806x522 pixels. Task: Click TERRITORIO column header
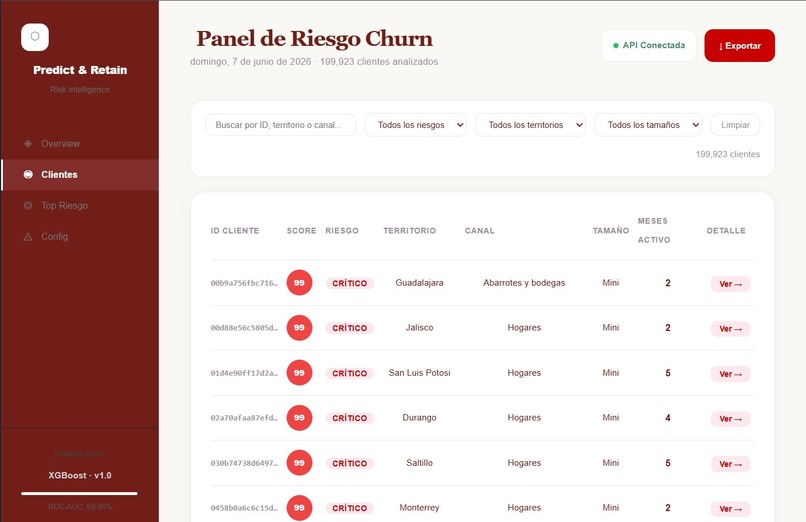(409, 231)
